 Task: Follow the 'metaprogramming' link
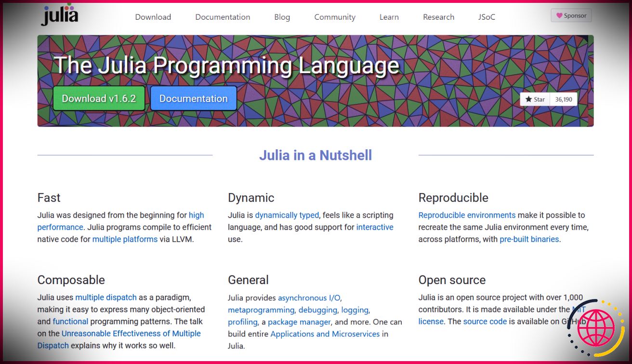261,310
